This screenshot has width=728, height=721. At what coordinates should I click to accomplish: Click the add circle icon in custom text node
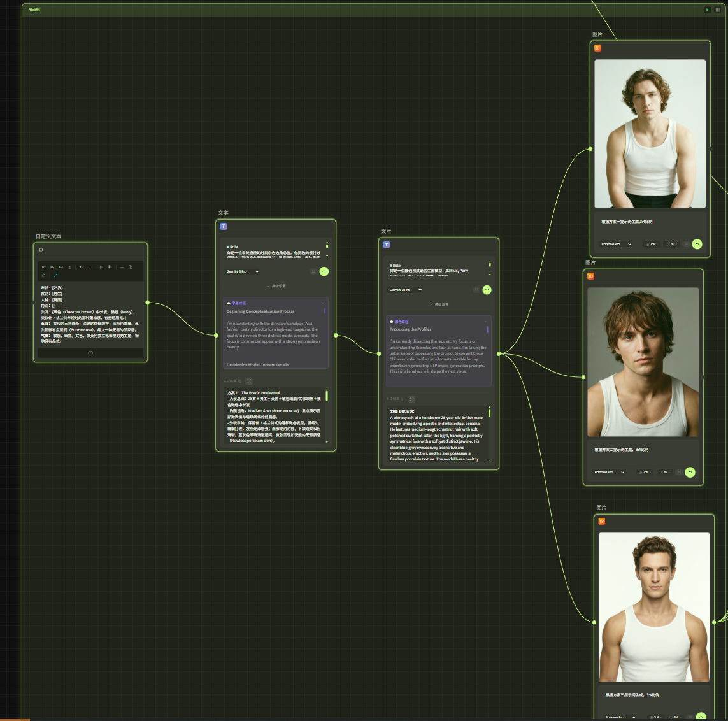tap(90, 353)
